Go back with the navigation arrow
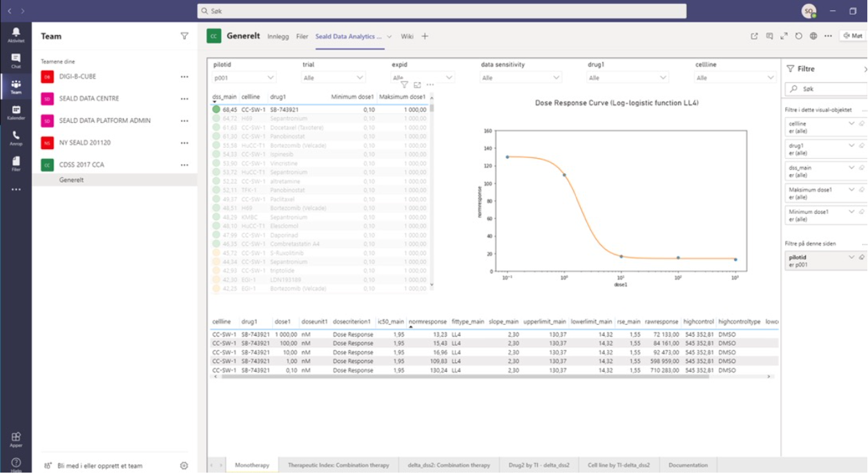 click(10, 11)
